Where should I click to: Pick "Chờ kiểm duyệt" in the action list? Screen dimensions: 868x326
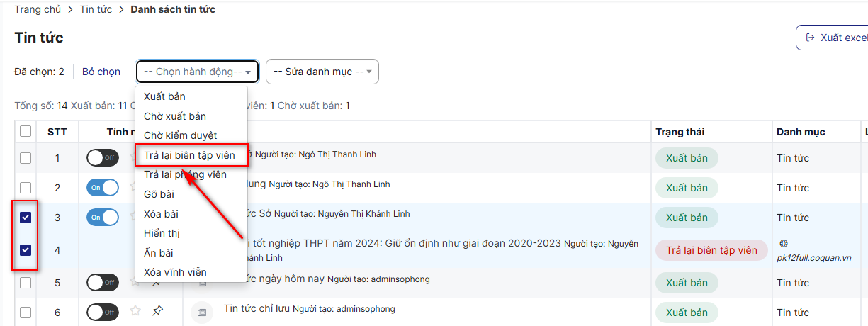180,135
